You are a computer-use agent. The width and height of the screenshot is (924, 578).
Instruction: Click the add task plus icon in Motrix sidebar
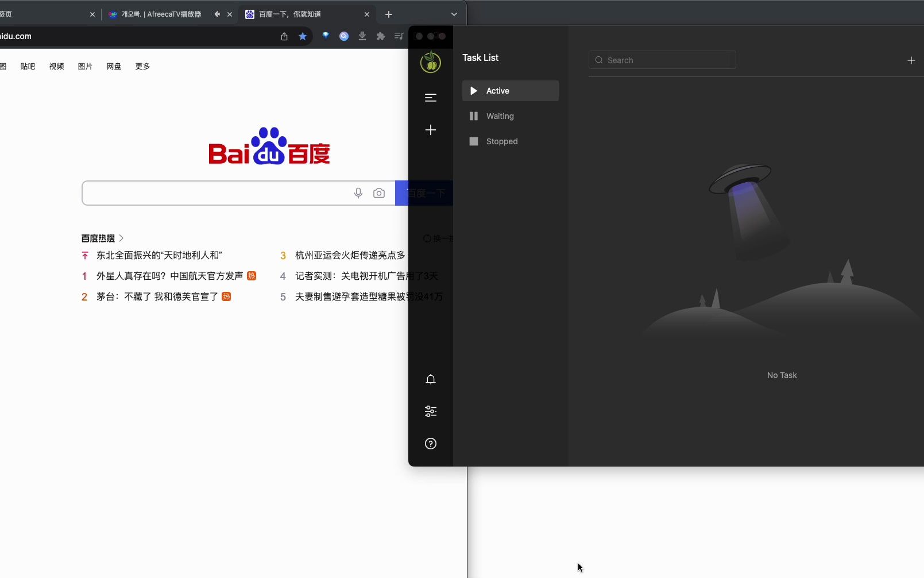(x=431, y=130)
